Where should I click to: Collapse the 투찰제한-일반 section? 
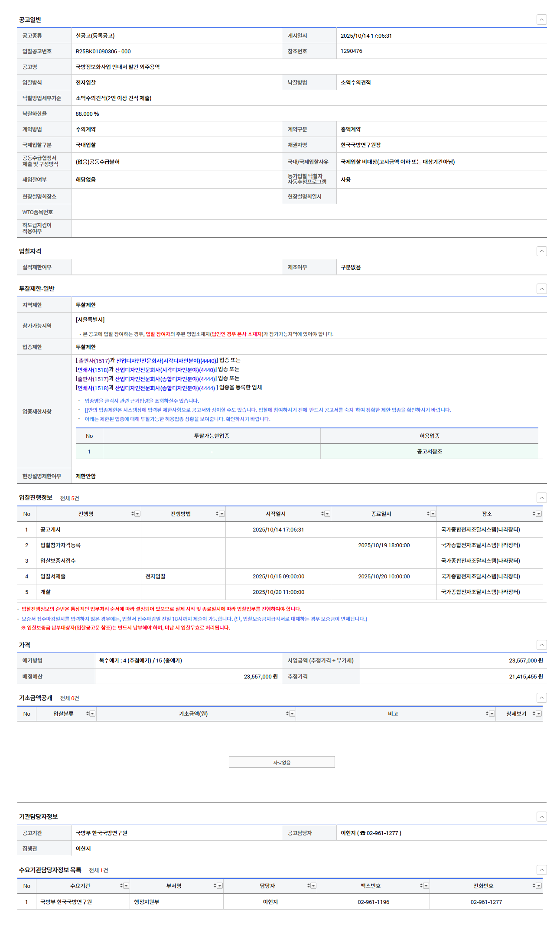(541, 289)
